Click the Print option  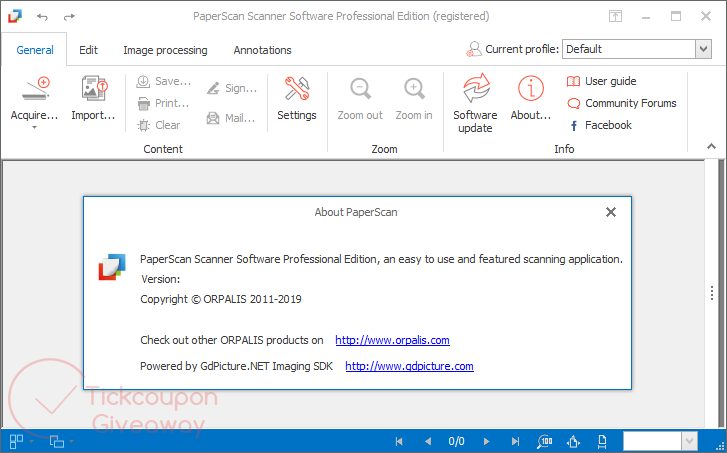tap(163, 103)
